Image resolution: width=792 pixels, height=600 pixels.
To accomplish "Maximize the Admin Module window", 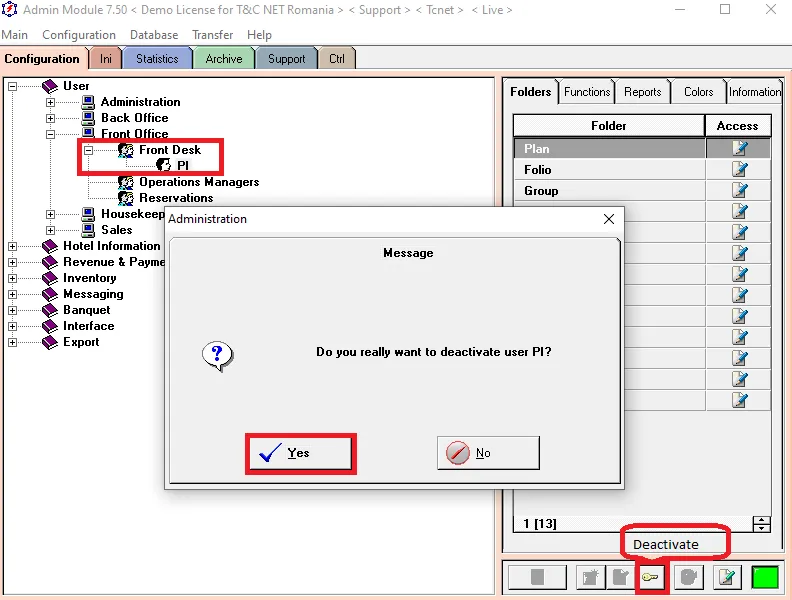I will pyautogui.click(x=725, y=10).
